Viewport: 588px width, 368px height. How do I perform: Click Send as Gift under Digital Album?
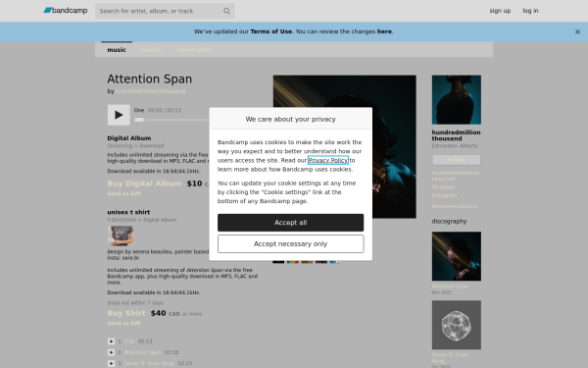pos(124,193)
